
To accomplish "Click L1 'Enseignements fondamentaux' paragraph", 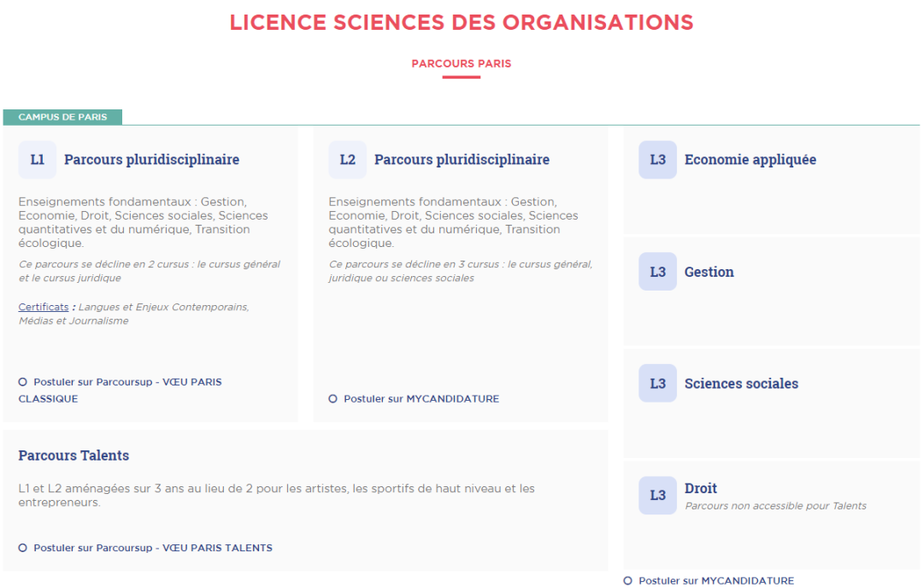I will (143, 222).
